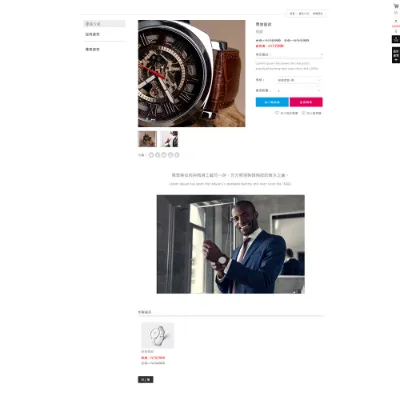The height and width of the screenshot is (400, 400).
Task: Click the middle breadcrumb link at top
Action: click(x=304, y=14)
